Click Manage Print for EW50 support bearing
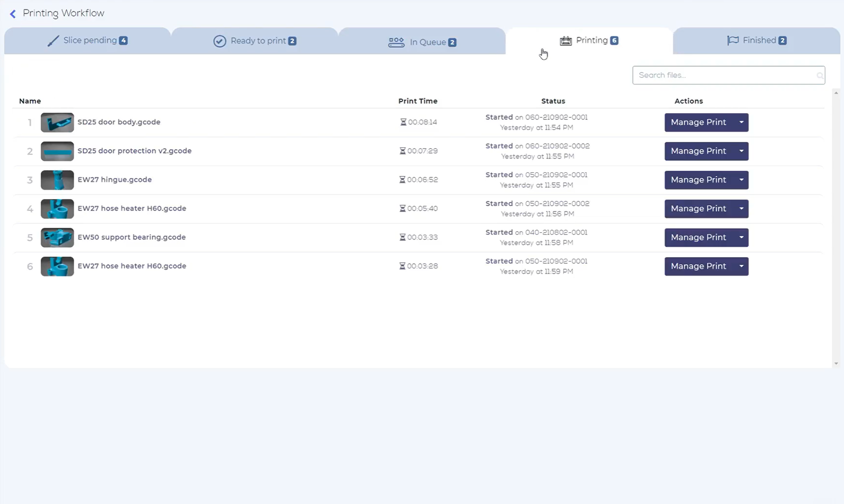 coord(699,238)
